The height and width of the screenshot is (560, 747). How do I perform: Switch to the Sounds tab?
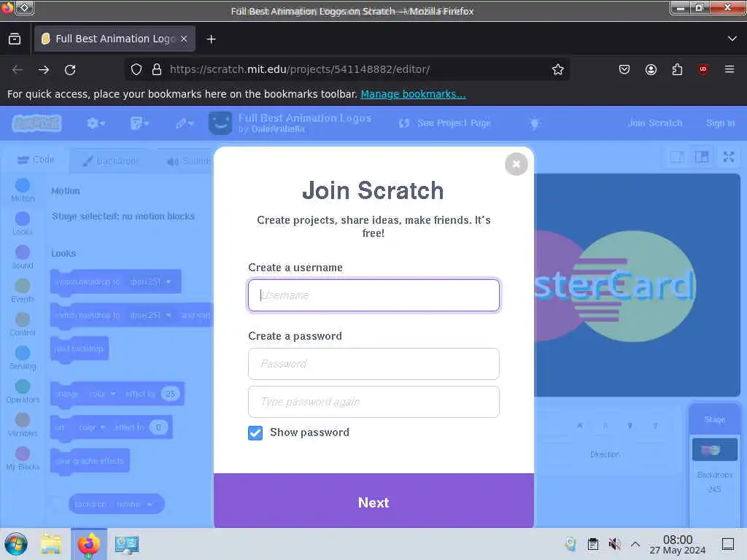(188, 161)
